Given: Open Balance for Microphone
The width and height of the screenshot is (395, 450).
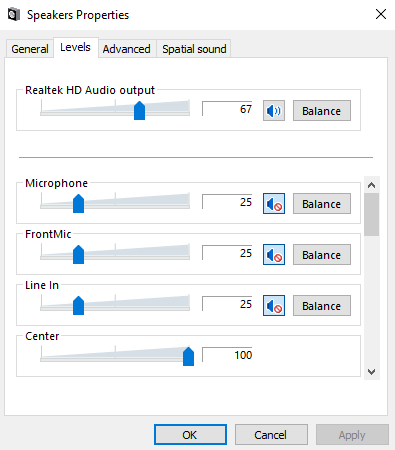Looking at the screenshot, I should (x=322, y=203).
